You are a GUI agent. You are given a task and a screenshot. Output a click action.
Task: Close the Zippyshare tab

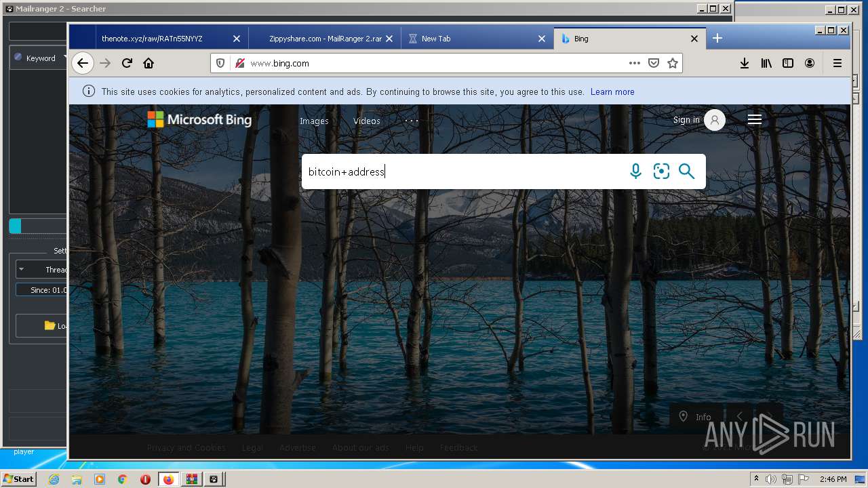pyautogui.click(x=389, y=39)
